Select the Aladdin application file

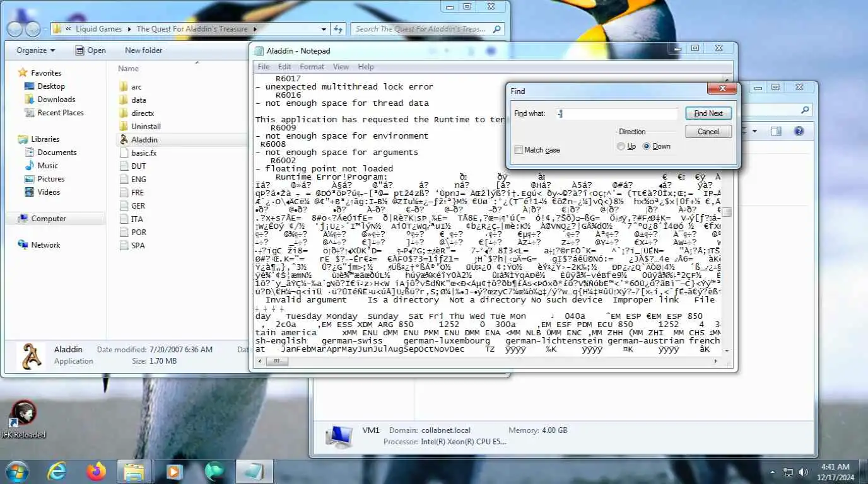click(x=144, y=140)
